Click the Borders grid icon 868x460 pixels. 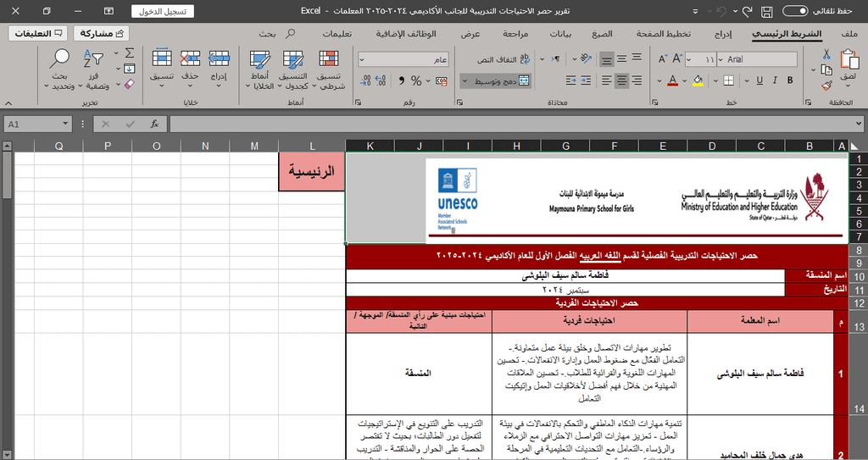pyautogui.click(x=728, y=80)
